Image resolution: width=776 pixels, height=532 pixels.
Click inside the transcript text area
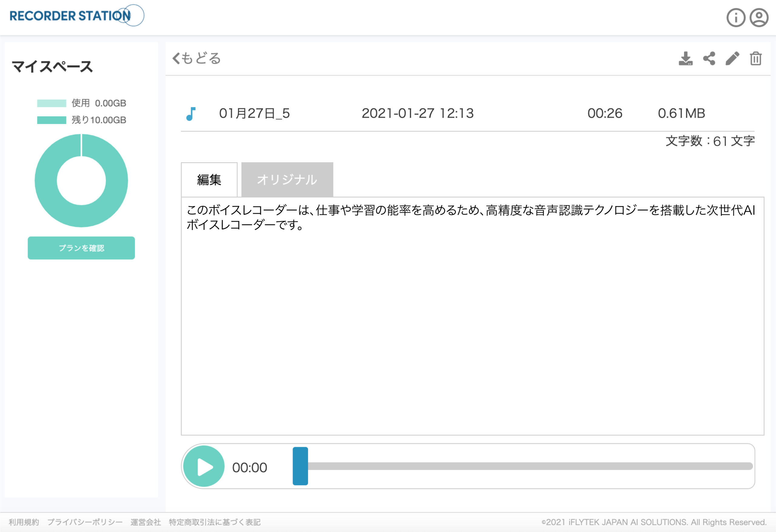(x=473, y=316)
